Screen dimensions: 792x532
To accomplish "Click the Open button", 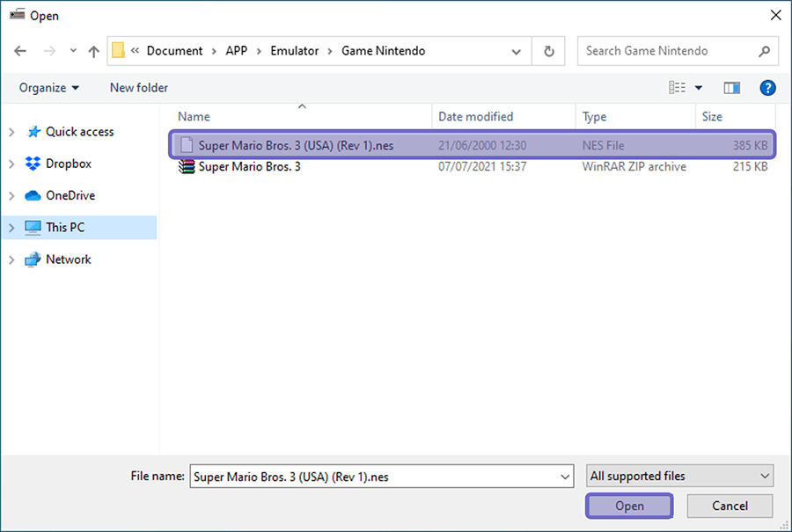I will point(629,506).
